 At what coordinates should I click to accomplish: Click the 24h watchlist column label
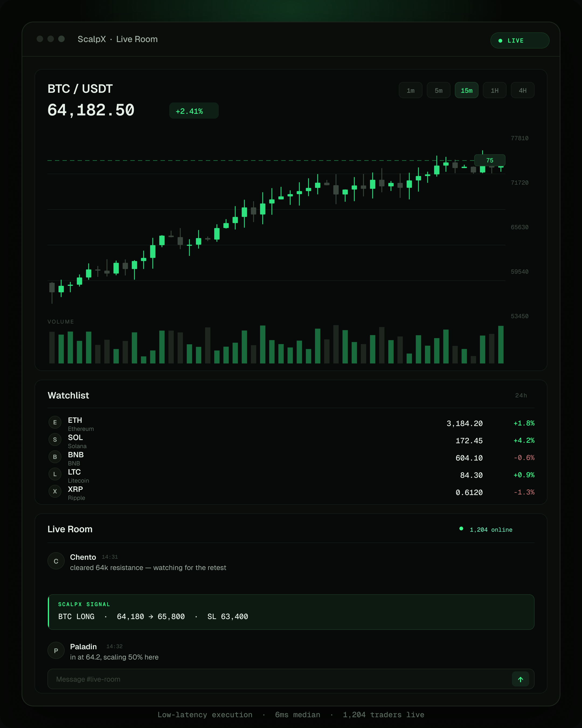pyautogui.click(x=521, y=395)
